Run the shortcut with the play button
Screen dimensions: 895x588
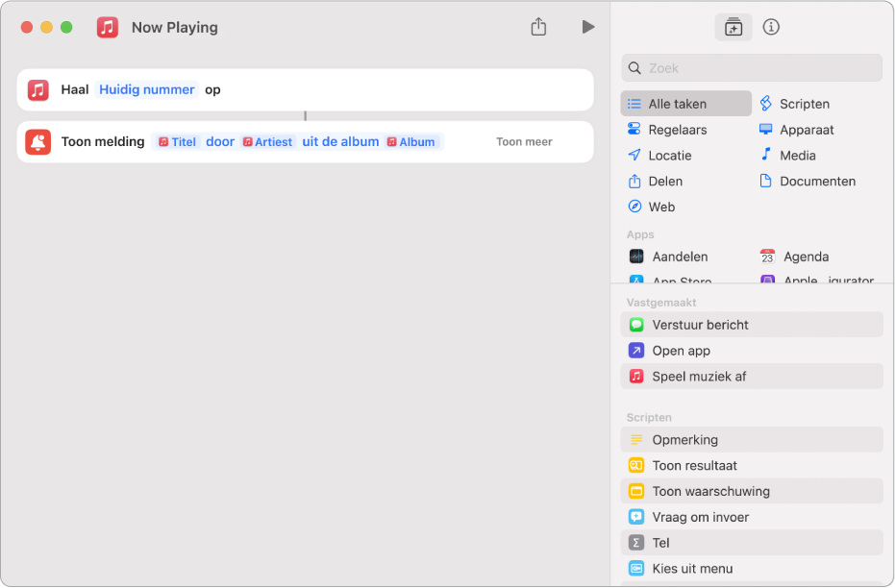pyautogui.click(x=587, y=27)
